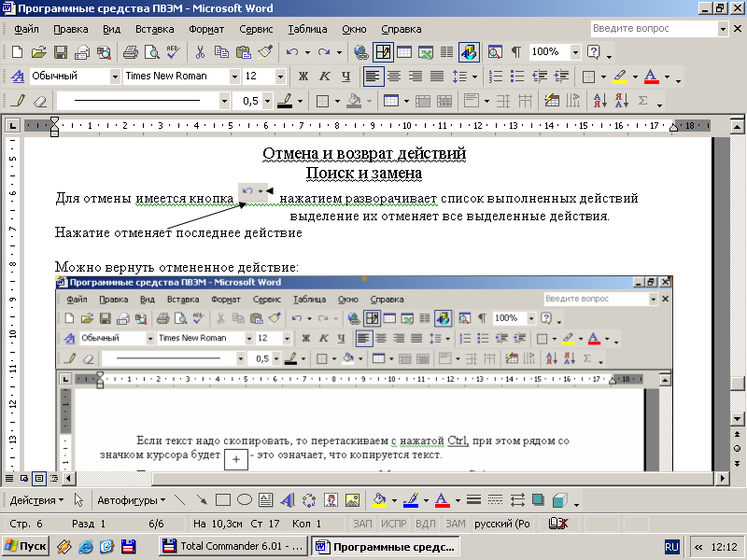The image size is (747, 560).
Task: Click the Пуск start button
Action: click(26, 546)
